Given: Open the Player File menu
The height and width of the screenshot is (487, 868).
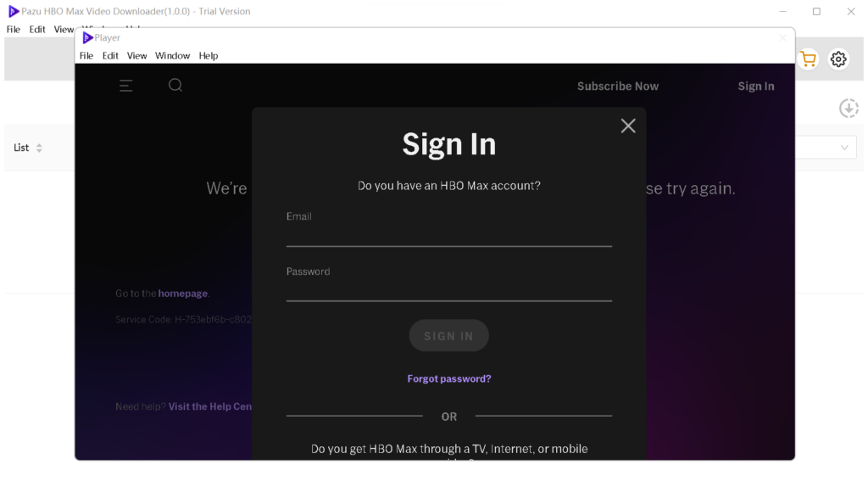Looking at the screenshot, I should 86,56.
